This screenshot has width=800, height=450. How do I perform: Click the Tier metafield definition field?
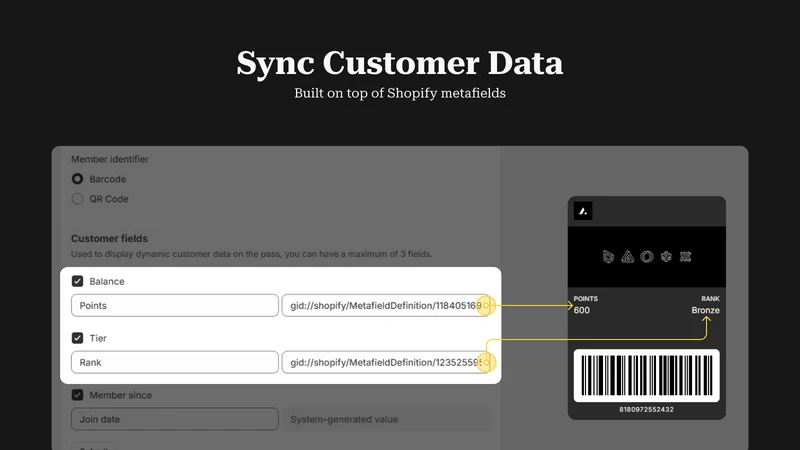[x=386, y=362]
